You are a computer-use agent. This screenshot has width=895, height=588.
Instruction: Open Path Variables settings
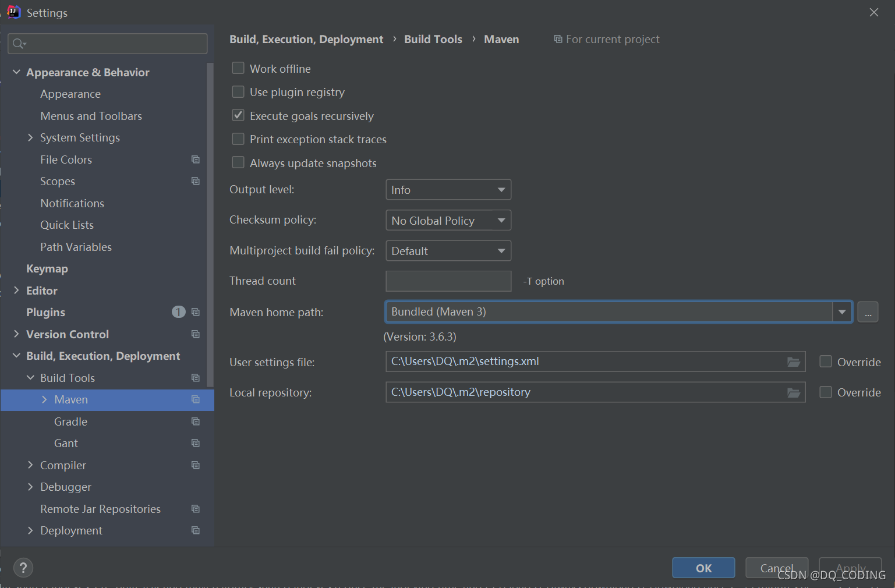click(x=76, y=247)
